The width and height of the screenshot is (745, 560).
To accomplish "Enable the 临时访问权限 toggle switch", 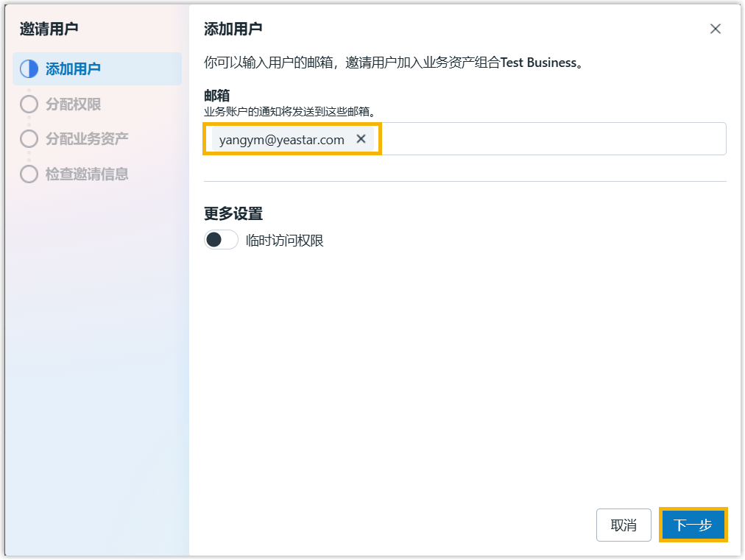I will pyautogui.click(x=221, y=240).
